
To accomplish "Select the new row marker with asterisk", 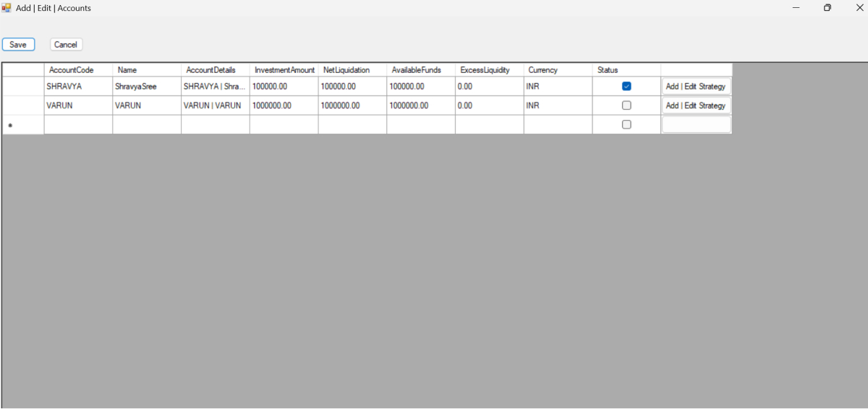I will 22,125.
